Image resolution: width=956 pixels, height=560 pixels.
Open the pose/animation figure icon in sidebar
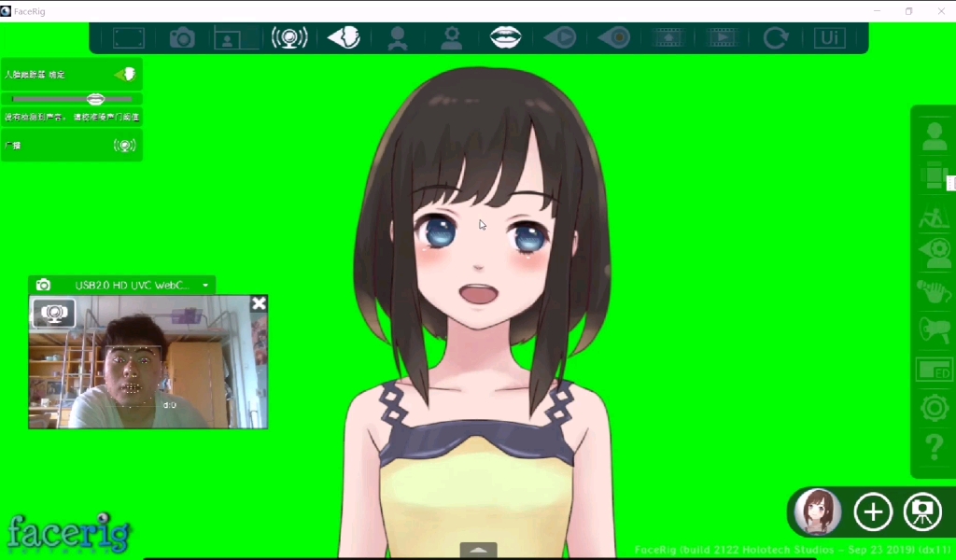pos(934,217)
